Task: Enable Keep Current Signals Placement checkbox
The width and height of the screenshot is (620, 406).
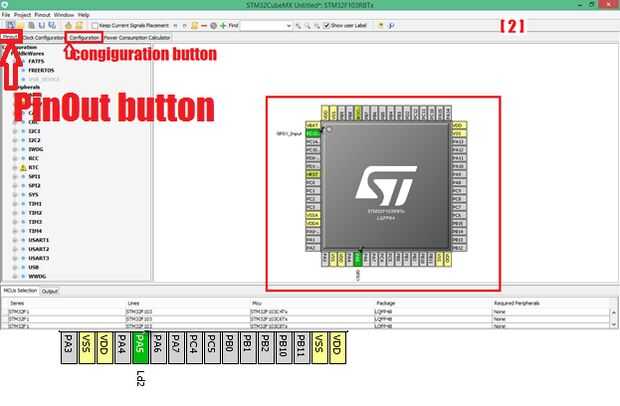Action: (x=95, y=26)
